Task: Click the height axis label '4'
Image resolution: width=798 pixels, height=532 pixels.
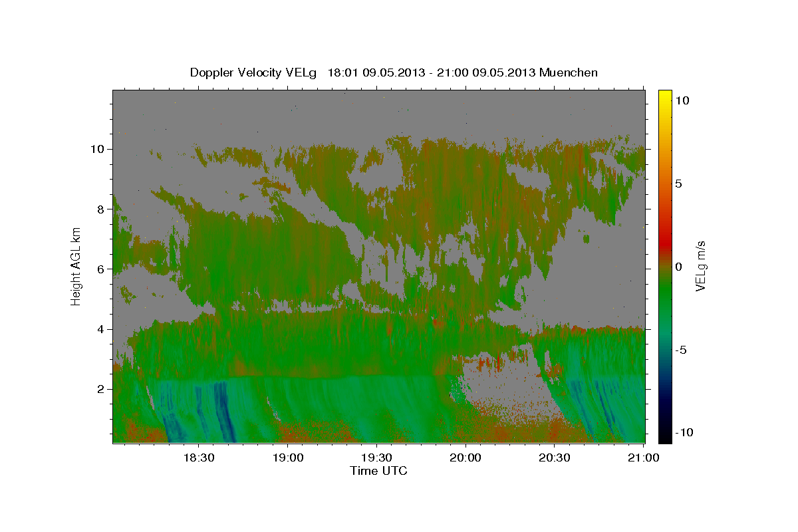Action: [x=100, y=329]
